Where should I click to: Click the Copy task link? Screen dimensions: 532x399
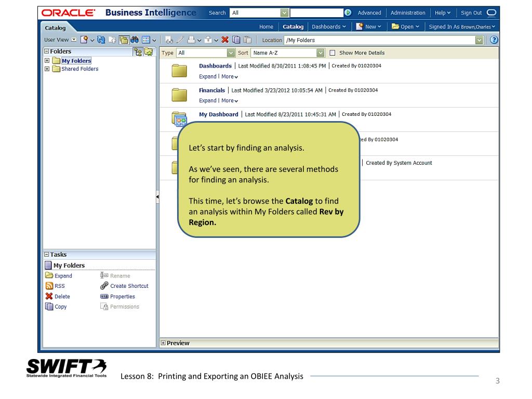[x=61, y=307]
